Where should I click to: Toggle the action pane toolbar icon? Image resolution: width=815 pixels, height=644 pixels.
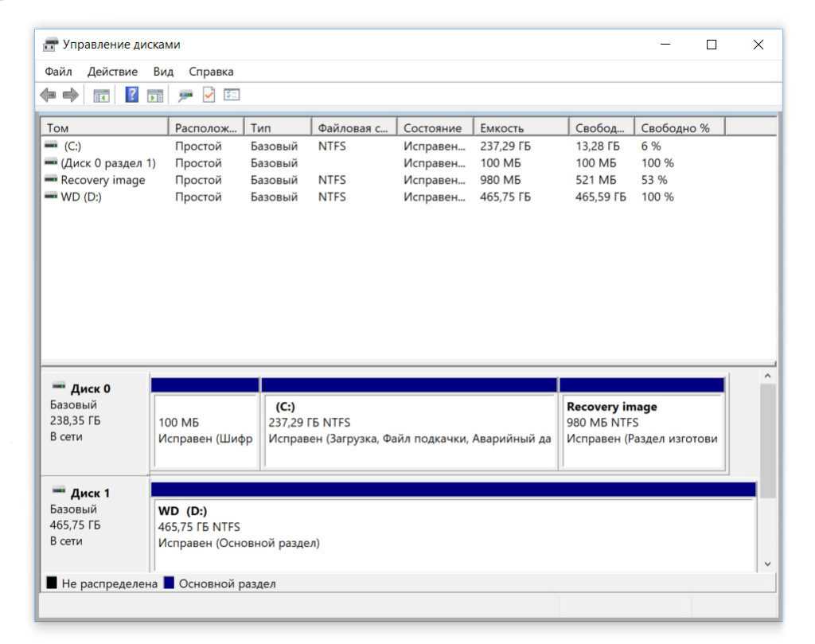click(157, 96)
